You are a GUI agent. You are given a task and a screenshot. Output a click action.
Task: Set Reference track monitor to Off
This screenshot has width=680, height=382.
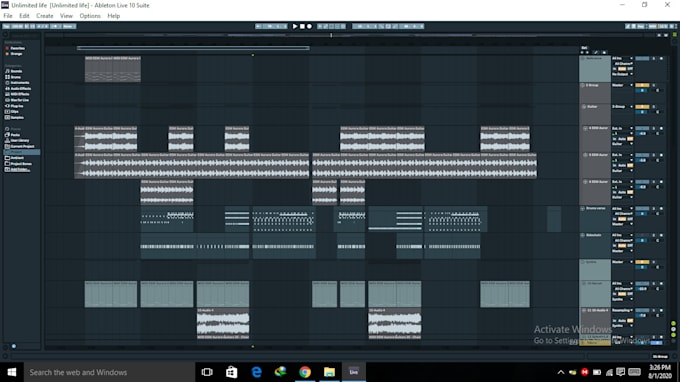point(630,69)
